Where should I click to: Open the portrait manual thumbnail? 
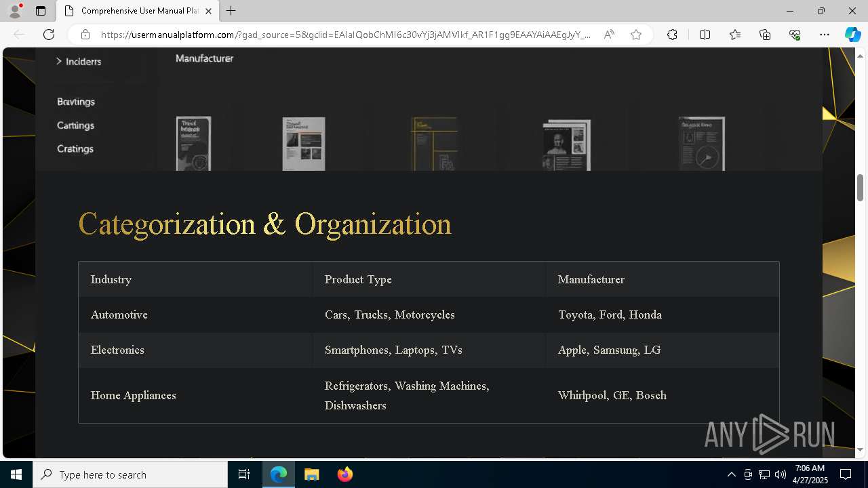tap(567, 145)
